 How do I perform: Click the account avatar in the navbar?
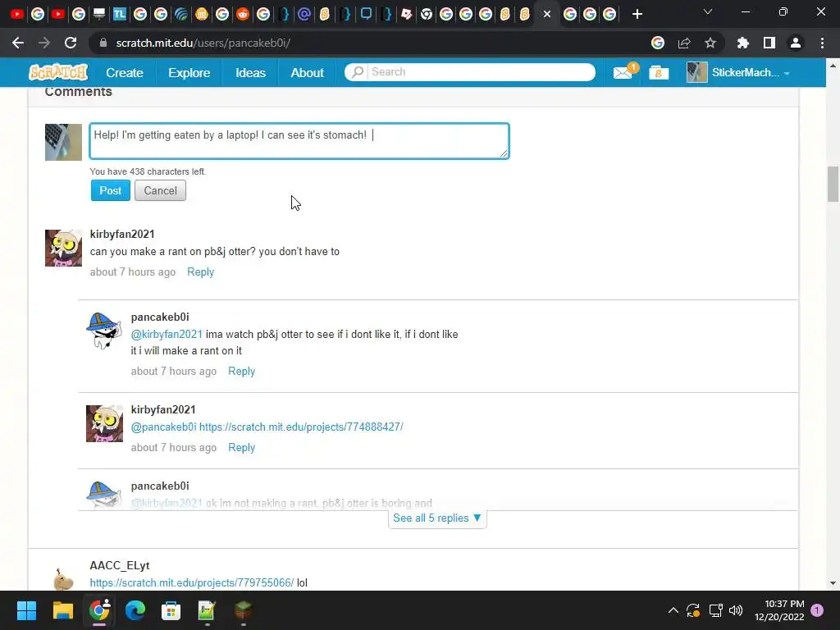pos(696,72)
